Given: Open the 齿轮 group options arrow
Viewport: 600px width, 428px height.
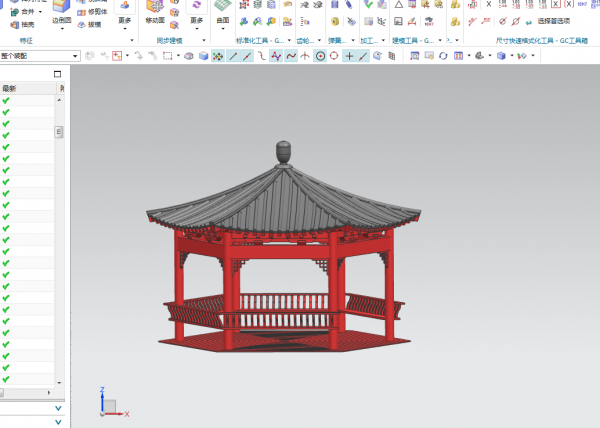Looking at the screenshot, I should point(319,40).
